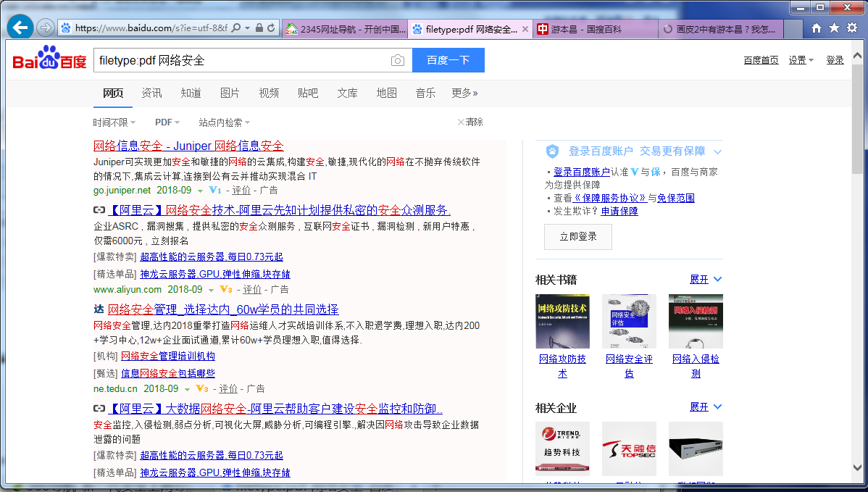The height and width of the screenshot is (492, 868).
Task: Switch to the 游本昌 - 国搜百科 tab
Action: 595,29
